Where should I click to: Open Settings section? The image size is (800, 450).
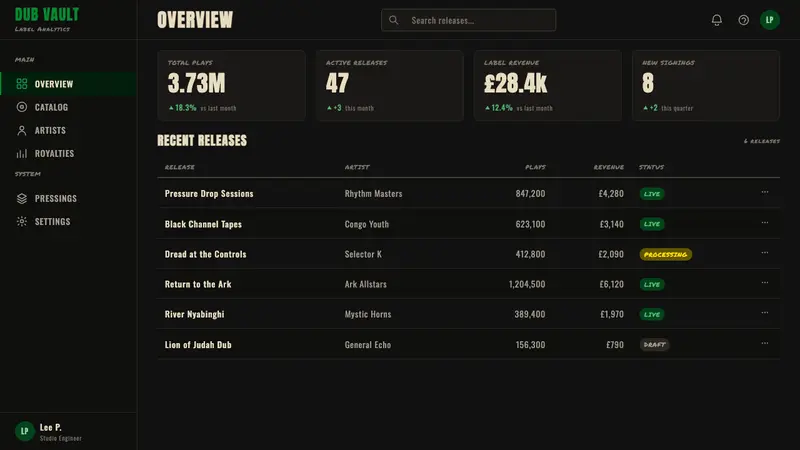(68, 221)
